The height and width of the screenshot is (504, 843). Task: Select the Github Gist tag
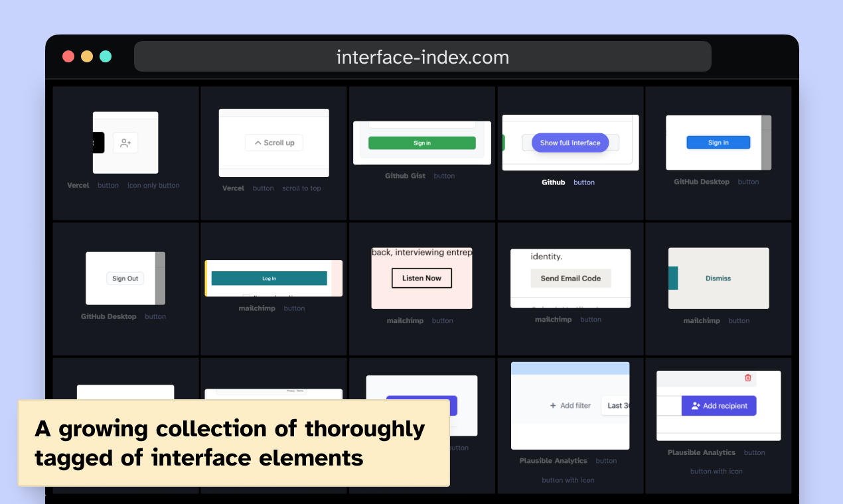coord(405,176)
